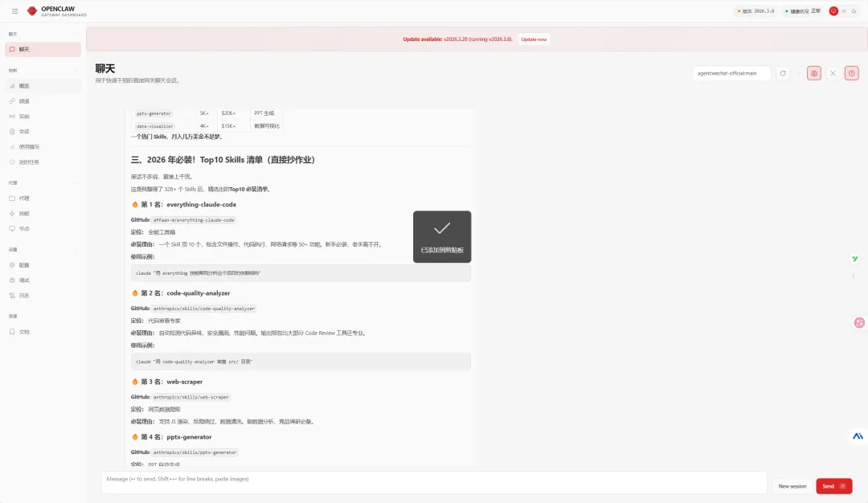Click the OpenClaw lobster logo
The width and height of the screenshot is (868, 503).
[32, 11]
